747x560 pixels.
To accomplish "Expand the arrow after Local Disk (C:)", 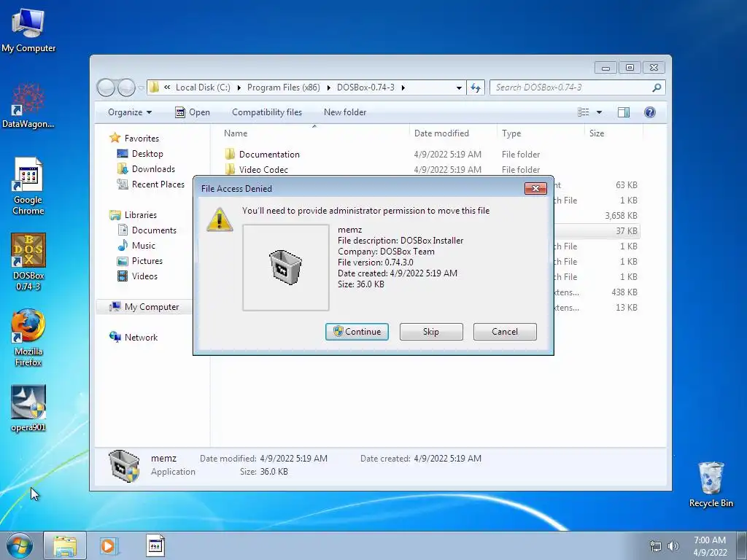I will (x=239, y=87).
